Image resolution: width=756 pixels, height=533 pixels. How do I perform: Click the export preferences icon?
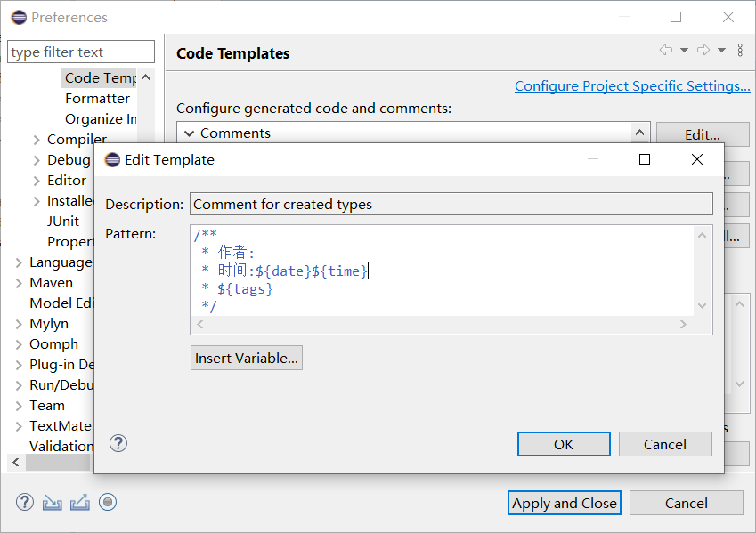[80, 503]
